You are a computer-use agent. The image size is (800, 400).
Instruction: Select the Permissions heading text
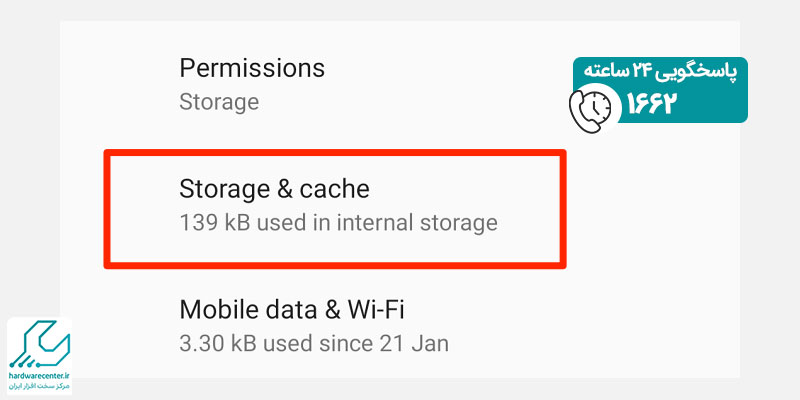(x=252, y=68)
